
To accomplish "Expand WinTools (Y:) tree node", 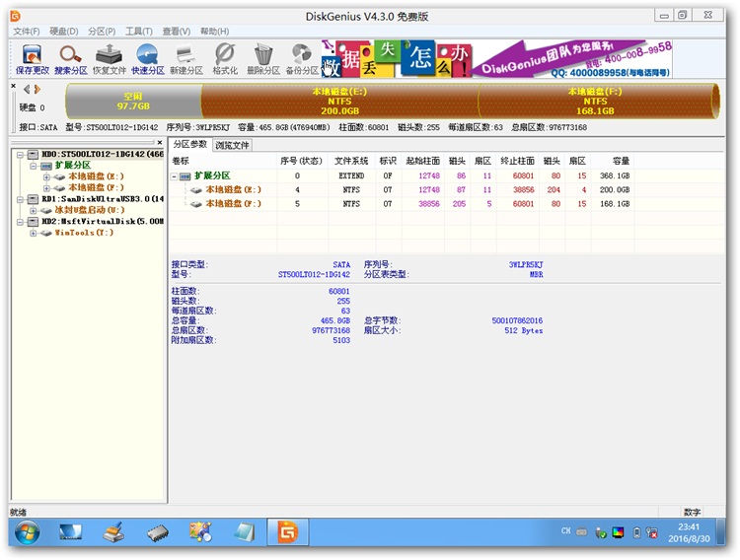I will point(33,234).
